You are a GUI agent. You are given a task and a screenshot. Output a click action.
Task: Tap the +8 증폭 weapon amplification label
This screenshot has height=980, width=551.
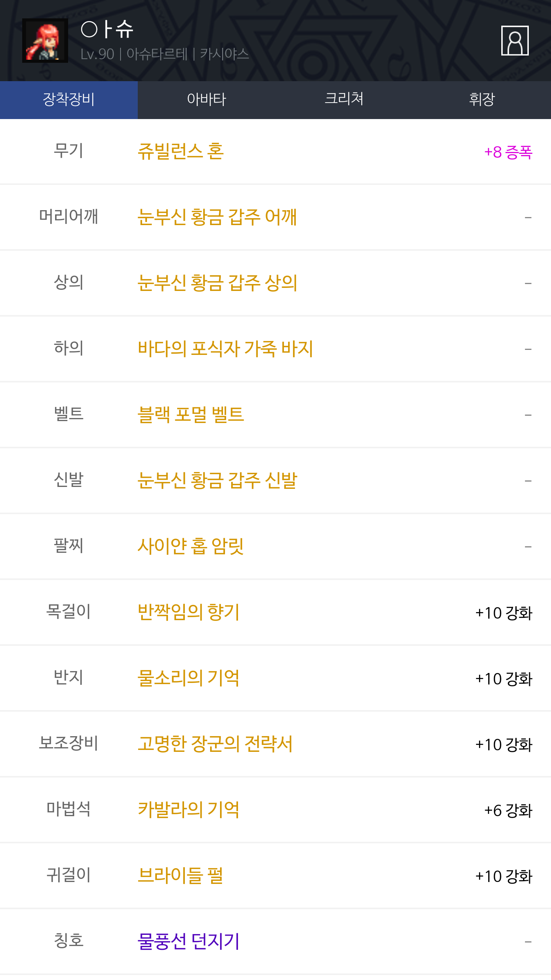508,152
